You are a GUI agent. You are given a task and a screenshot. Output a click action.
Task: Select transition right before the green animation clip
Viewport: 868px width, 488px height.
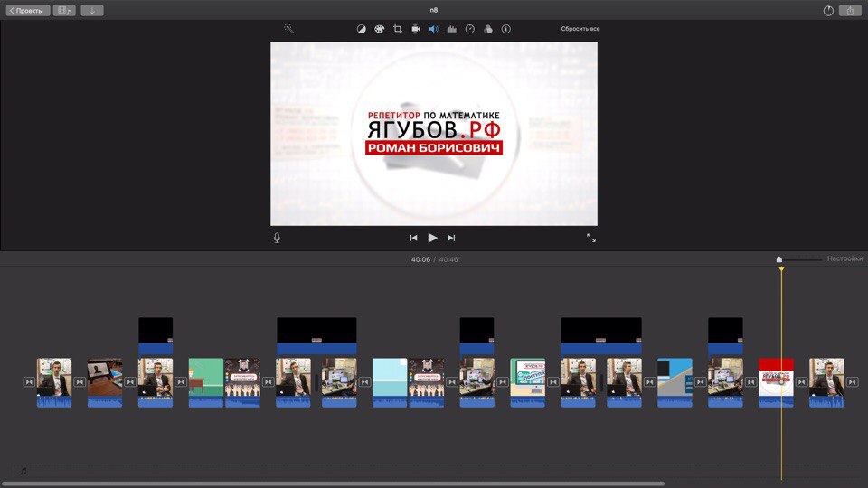[181, 382]
